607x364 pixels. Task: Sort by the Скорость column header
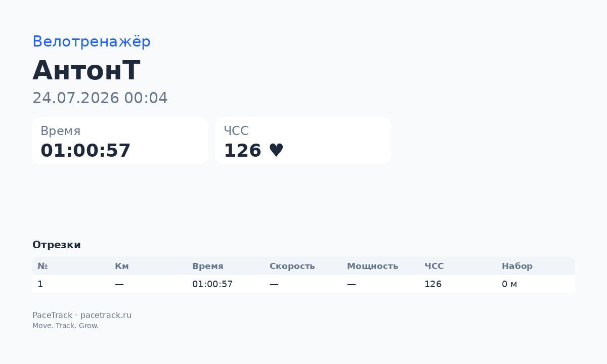click(292, 266)
